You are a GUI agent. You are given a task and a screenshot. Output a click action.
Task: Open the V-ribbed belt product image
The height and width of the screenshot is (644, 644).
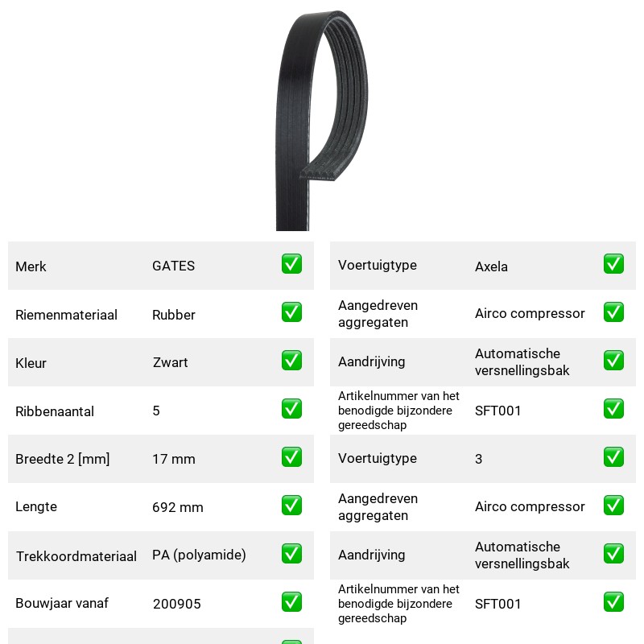coord(321,121)
